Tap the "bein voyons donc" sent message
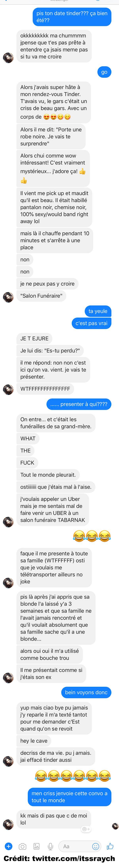The width and height of the screenshot is (119, 868). tap(86, 692)
